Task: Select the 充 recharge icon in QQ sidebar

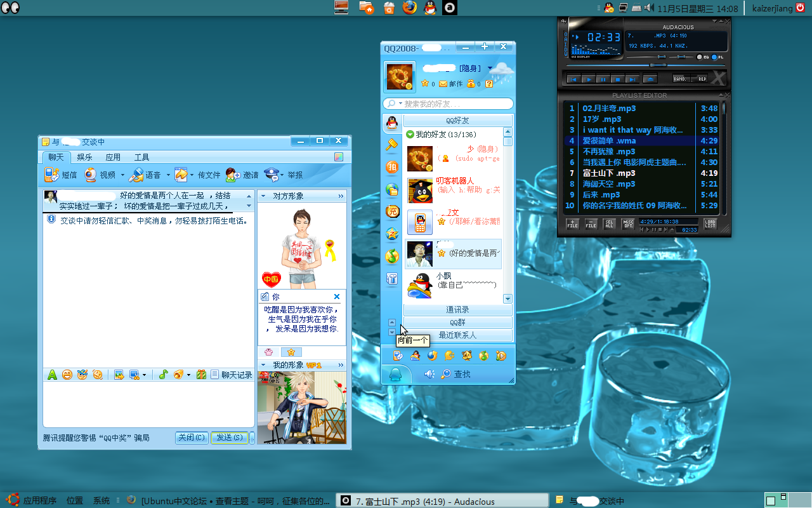Action: (392, 211)
